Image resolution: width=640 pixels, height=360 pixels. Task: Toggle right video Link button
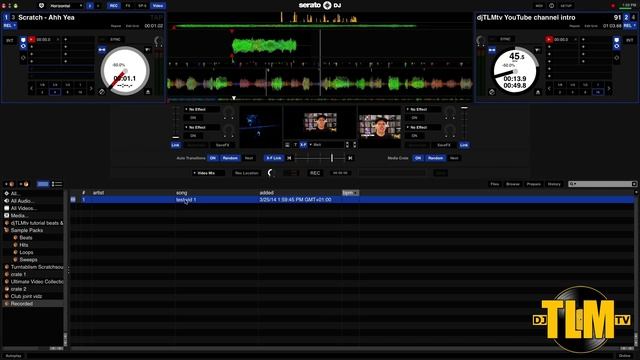[464, 145]
